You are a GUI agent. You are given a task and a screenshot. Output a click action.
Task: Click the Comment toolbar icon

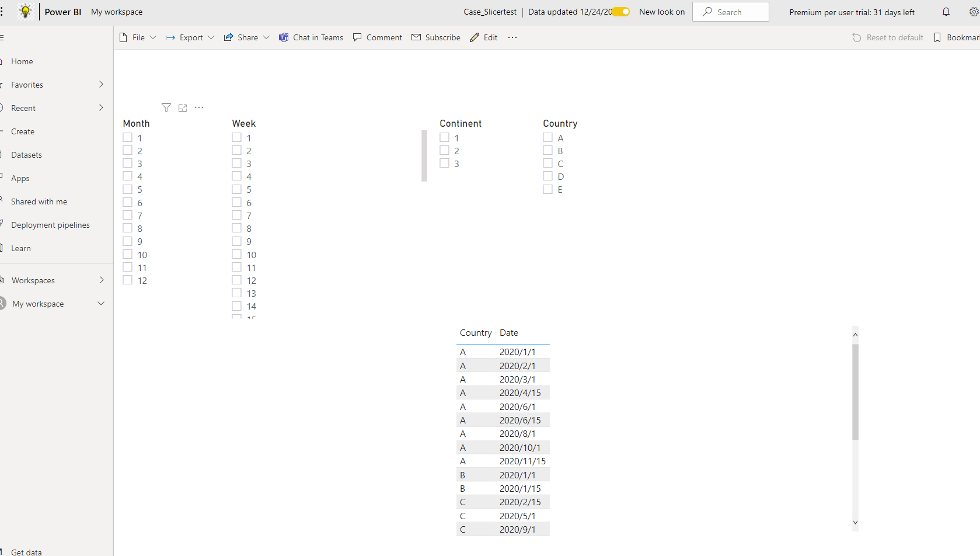(357, 37)
